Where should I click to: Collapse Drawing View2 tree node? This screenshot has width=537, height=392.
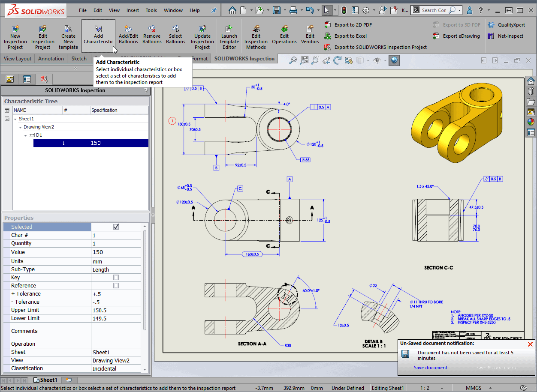[x=20, y=127]
